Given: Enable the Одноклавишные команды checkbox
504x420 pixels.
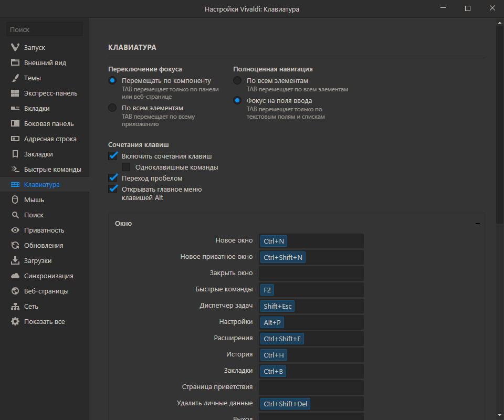Looking at the screenshot, I should click(x=126, y=167).
